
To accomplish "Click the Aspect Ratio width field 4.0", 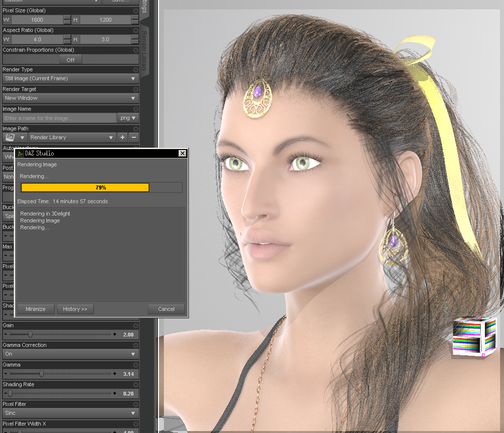I will tap(37, 39).
